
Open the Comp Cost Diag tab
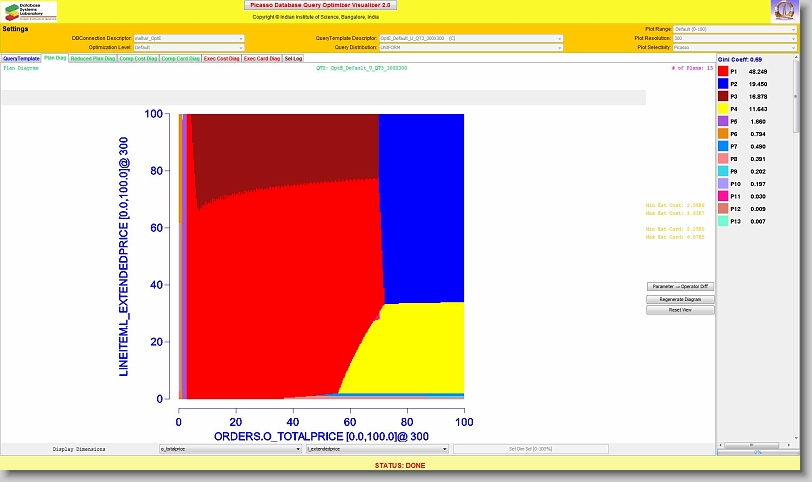pyautogui.click(x=141, y=58)
